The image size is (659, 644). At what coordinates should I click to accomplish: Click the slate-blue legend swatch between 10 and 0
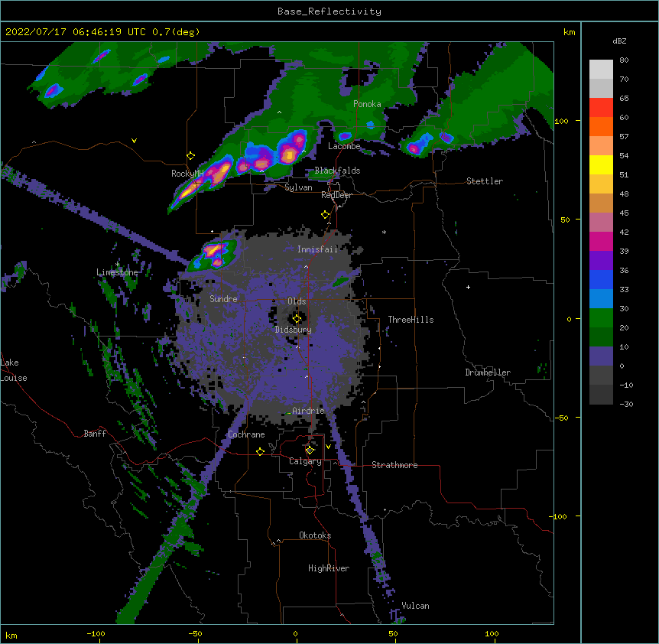tap(601, 356)
